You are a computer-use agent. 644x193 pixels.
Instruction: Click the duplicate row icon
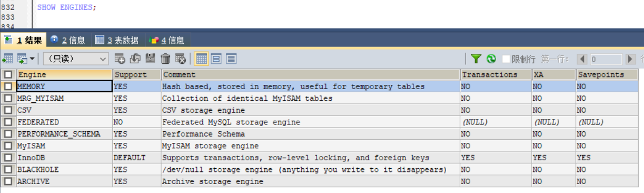135,59
